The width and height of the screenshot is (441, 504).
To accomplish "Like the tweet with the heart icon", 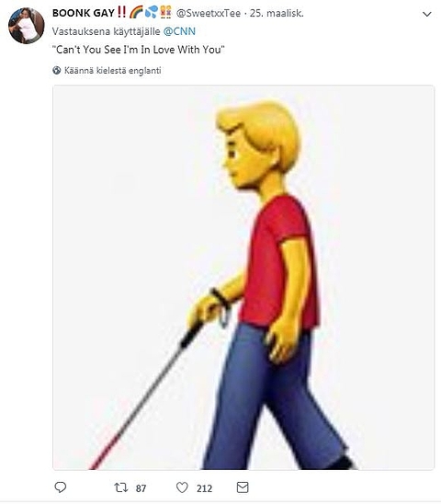I will [182, 487].
